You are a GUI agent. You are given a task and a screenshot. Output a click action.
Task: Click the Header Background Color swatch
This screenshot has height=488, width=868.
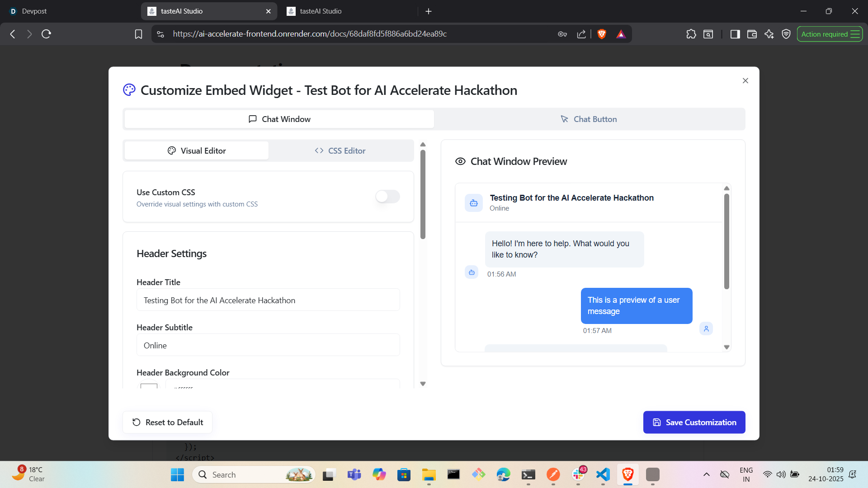[149, 385]
